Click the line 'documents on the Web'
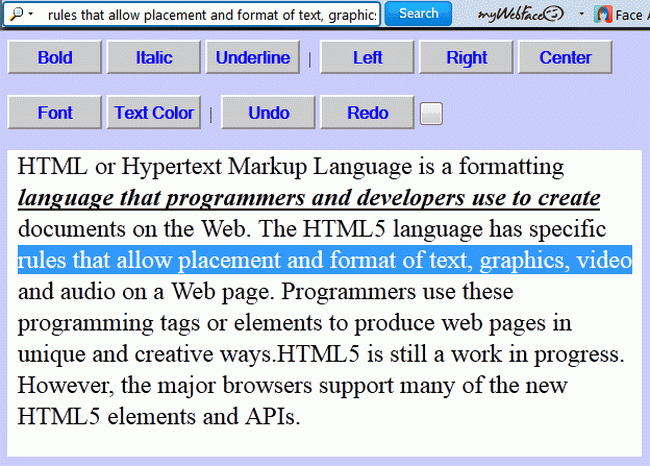The height and width of the screenshot is (466, 650). [x=312, y=229]
